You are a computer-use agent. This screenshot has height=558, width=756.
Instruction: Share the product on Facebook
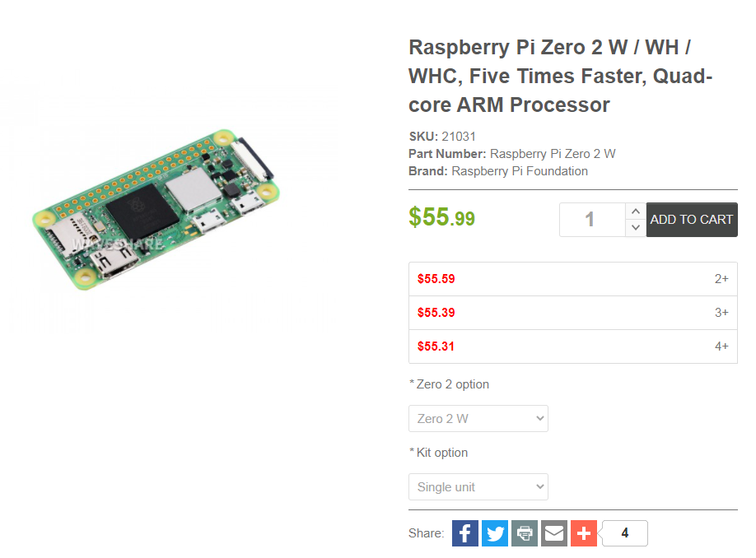point(465,533)
